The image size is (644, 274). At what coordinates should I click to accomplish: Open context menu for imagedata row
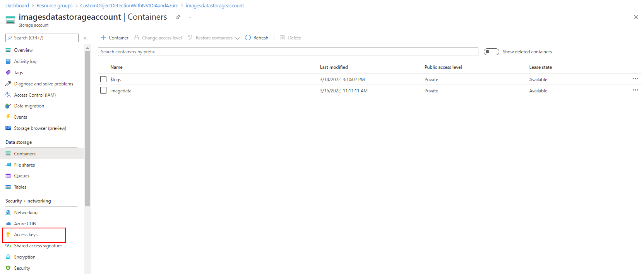pos(635,90)
